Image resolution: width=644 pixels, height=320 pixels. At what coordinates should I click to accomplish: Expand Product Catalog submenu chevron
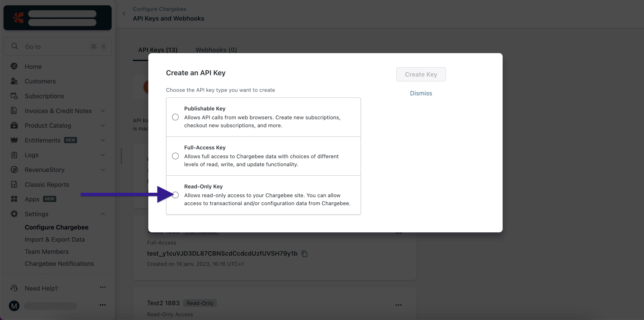pyautogui.click(x=103, y=125)
